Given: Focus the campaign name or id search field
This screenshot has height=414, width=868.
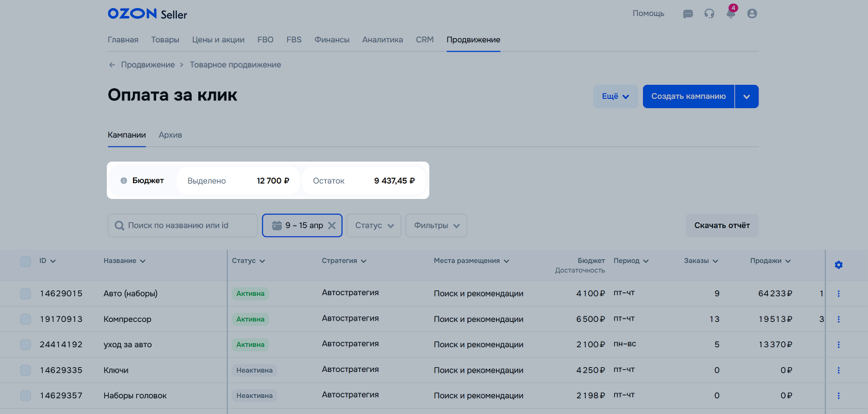Looking at the screenshot, I should (x=187, y=226).
